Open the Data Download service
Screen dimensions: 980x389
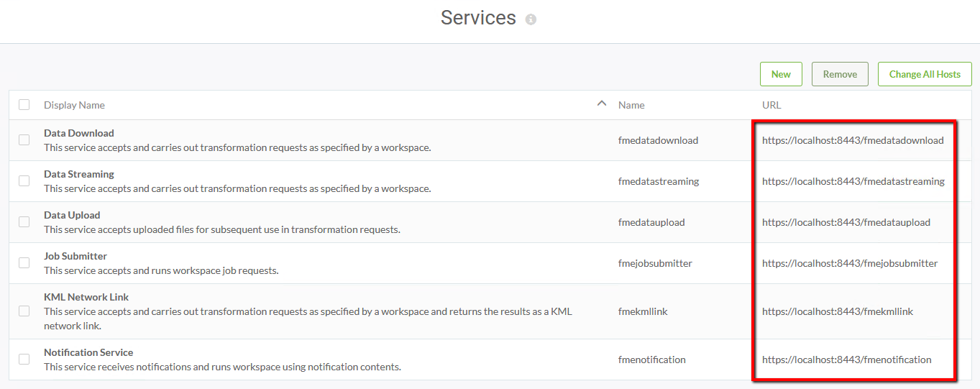(x=79, y=133)
